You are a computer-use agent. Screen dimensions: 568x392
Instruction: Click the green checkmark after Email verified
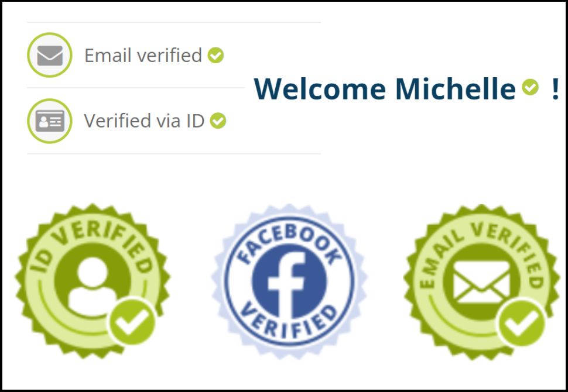(x=215, y=56)
